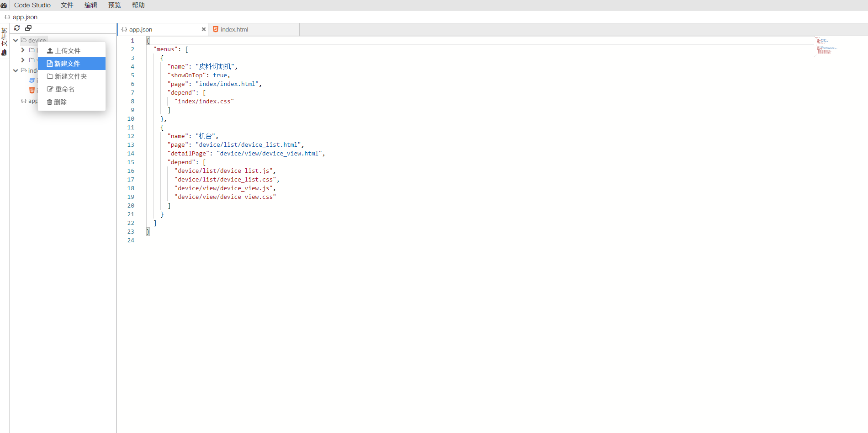Switch to the index.html editor tab
Screen dimensions: 868x433
tap(234, 29)
